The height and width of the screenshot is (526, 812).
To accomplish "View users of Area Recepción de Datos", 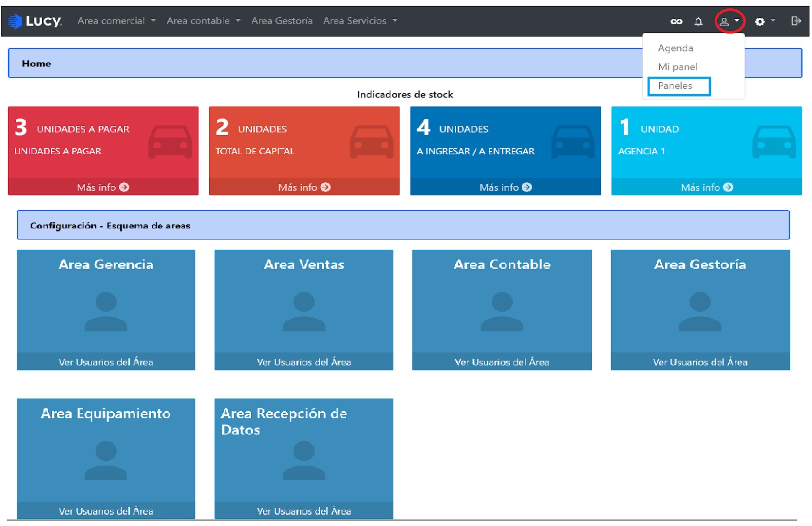I will tap(303, 511).
